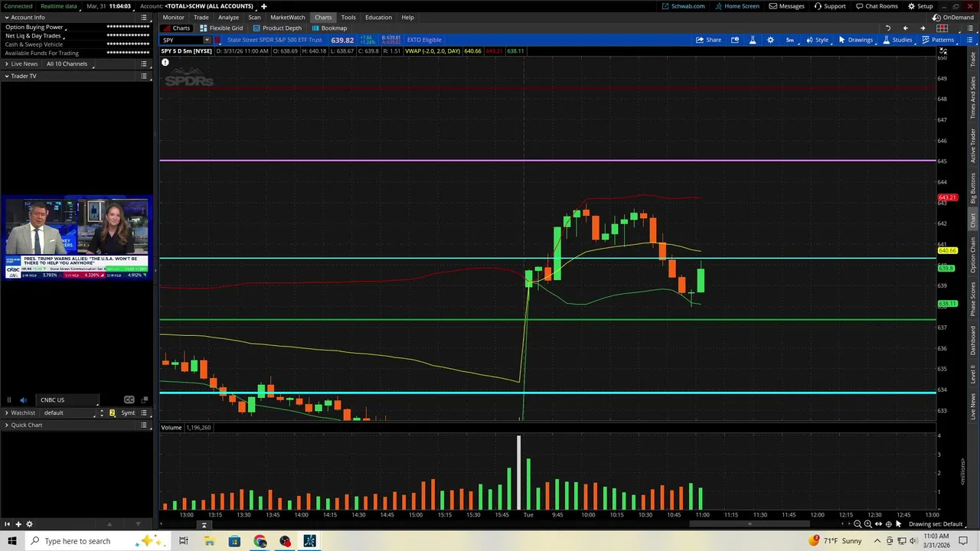Open Setup menu

point(920,6)
